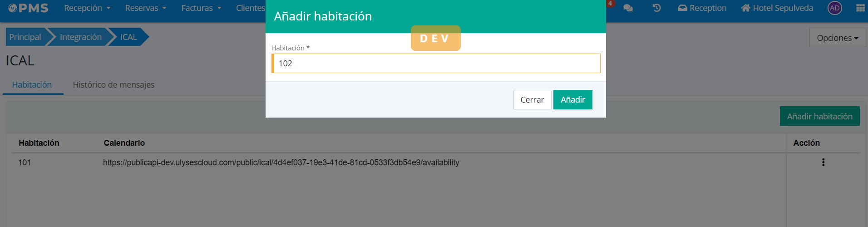This screenshot has width=868, height=227.
Task: Click the Reception inbox icon
Action: click(x=682, y=8)
